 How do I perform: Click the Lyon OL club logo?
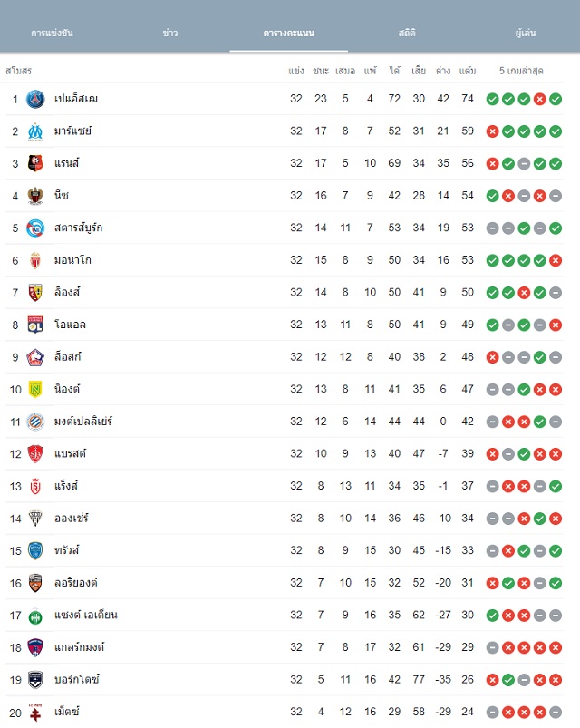click(35, 325)
